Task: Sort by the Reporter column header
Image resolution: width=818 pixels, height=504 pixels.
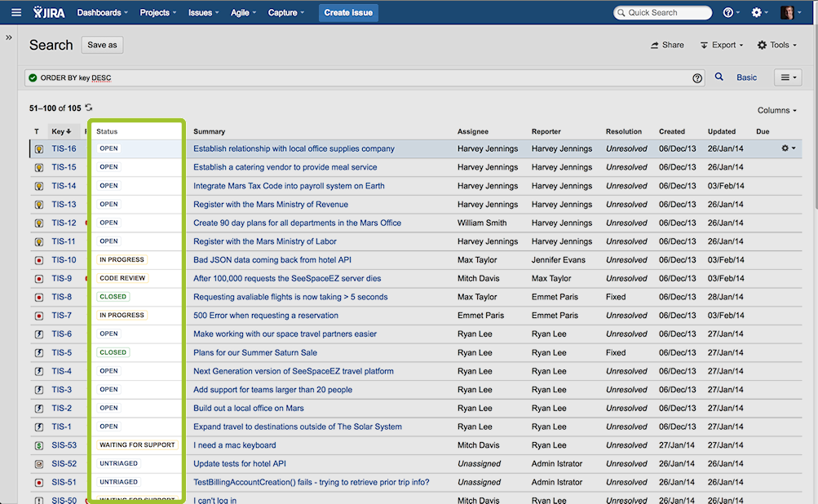Action: (546, 131)
